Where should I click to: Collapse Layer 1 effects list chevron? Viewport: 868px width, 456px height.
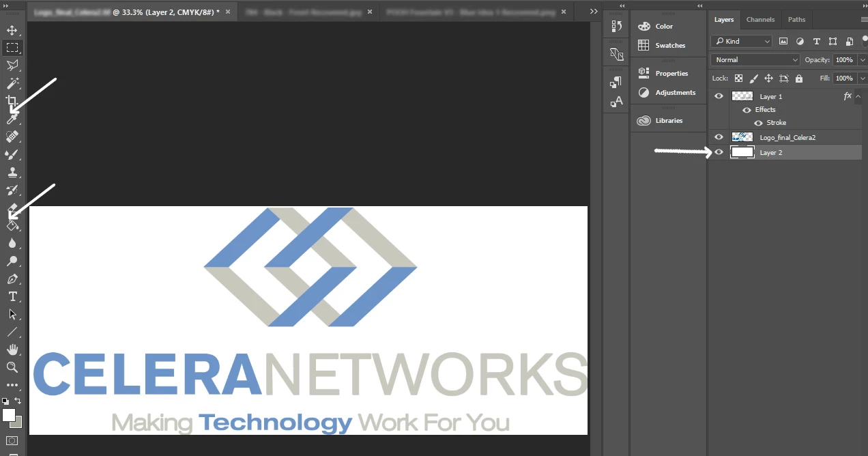pyautogui.click(x=858, y=96)
